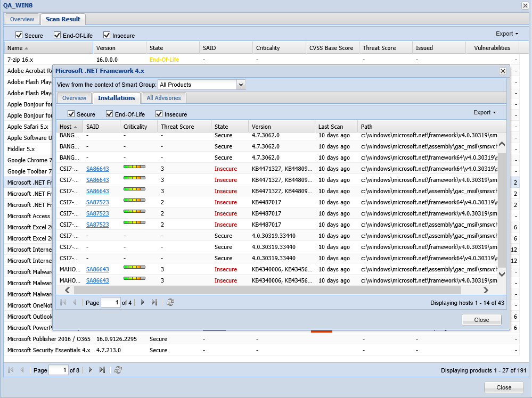Open the Smart Group context dropdown
Viewport: 532px width, 398px height.
241,85
